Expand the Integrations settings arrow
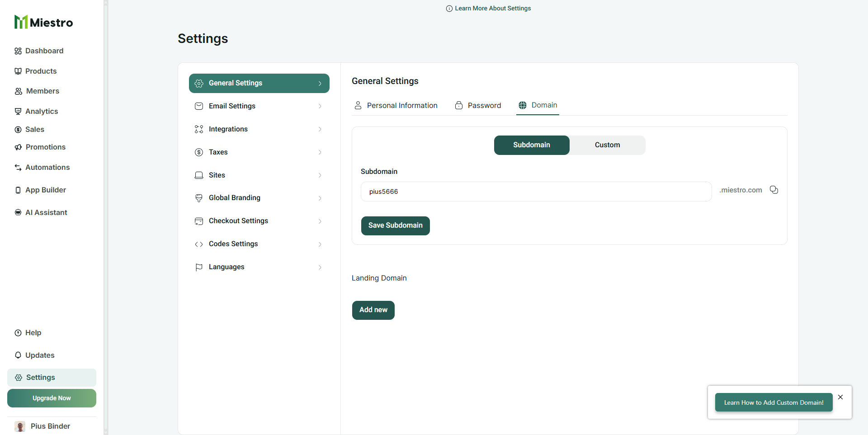The width and height of the screenshot is (868, 435). pos(320,129)
